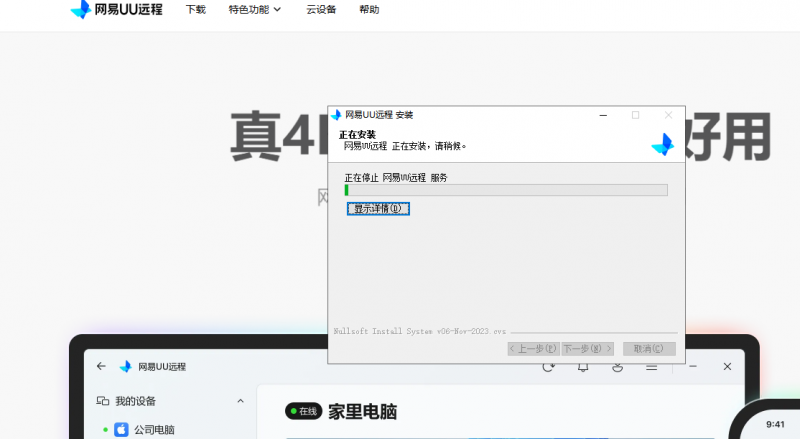The height and width of the screenshot is (439, 800).
Task: Click the devices icon beside 我的设备
Action: [x=103, y=401]
